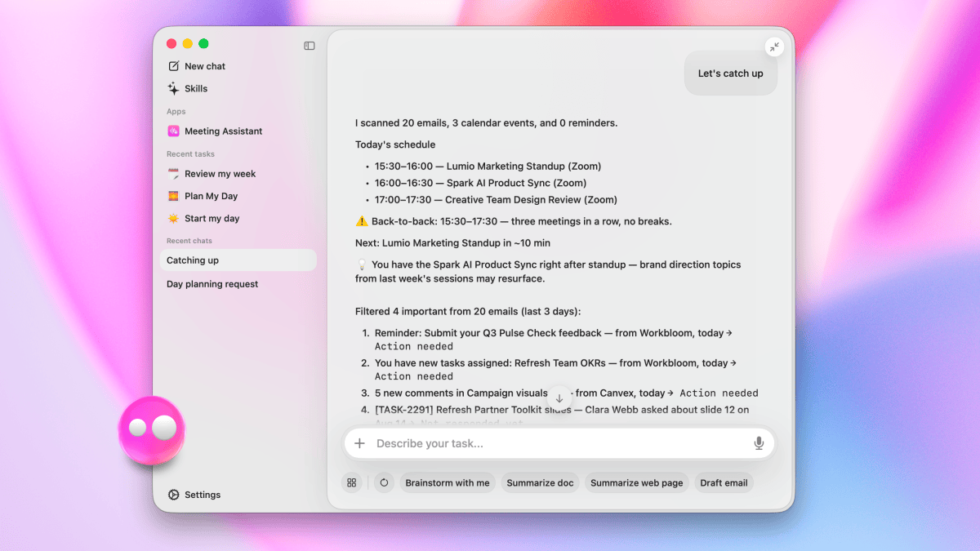
Task: Focus the Describe your task input
Action: coord(559,443)
